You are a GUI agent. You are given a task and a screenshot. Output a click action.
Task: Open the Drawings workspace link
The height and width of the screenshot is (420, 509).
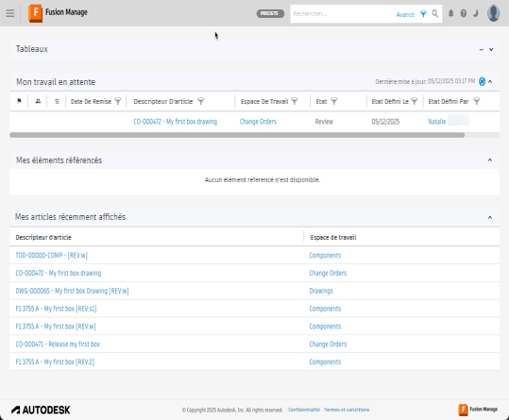(321, 291)
